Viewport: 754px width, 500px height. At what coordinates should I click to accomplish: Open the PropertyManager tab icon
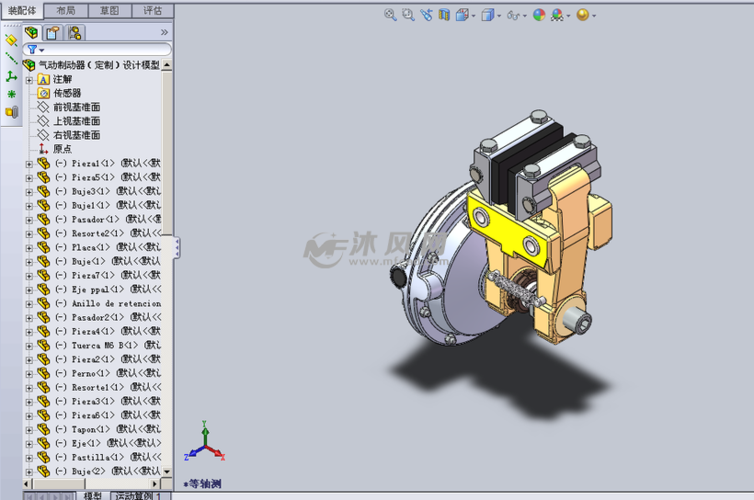[x=53, y=33]
